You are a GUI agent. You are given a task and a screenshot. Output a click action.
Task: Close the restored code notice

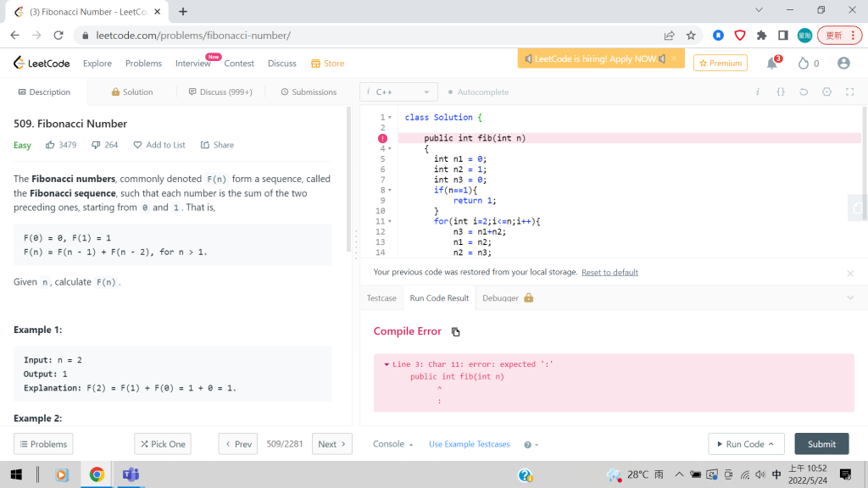(x=850, y=273)
